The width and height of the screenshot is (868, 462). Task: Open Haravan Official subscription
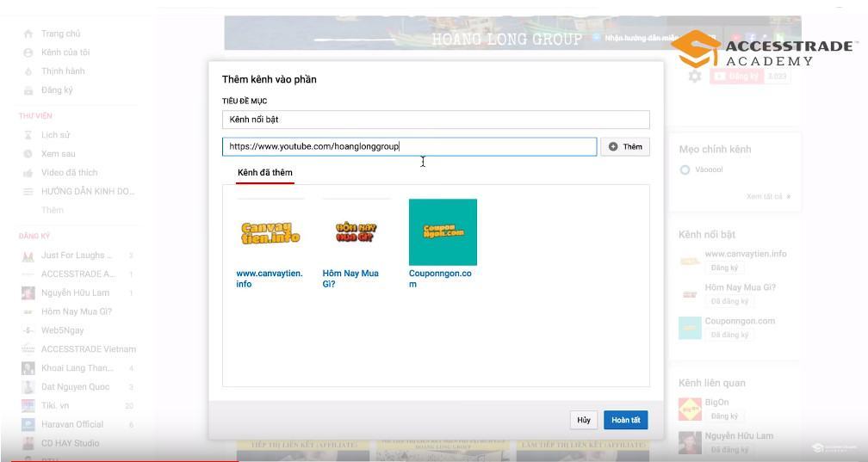click(72, 424)
